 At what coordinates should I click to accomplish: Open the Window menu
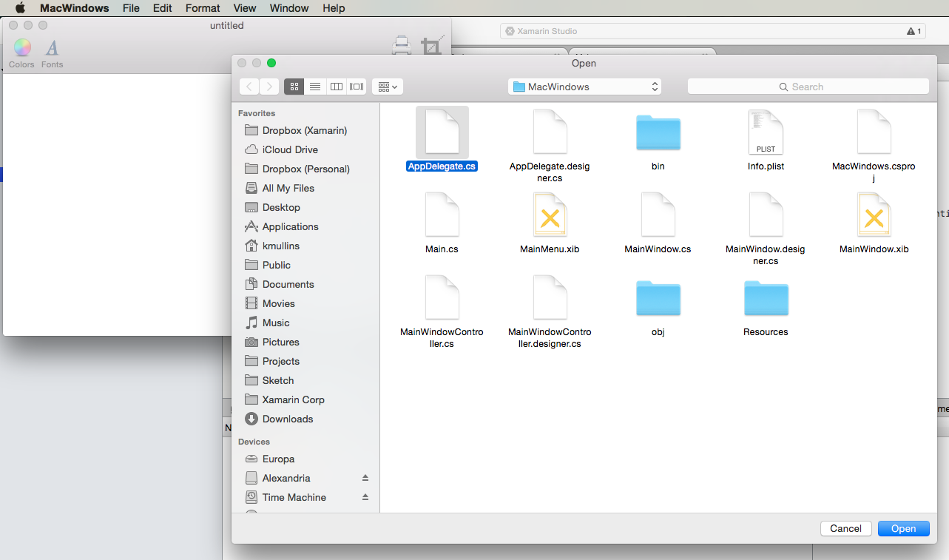(288, 8)
